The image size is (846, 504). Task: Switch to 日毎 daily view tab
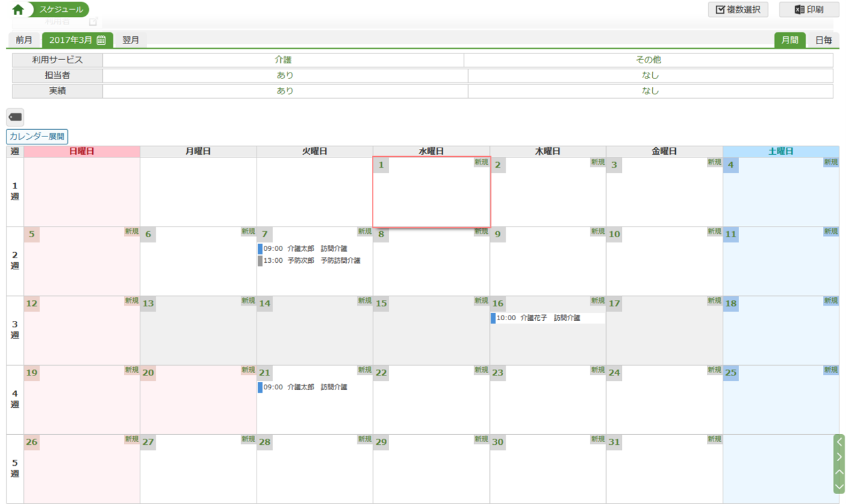pyautogui.click(x=824, y=40)
